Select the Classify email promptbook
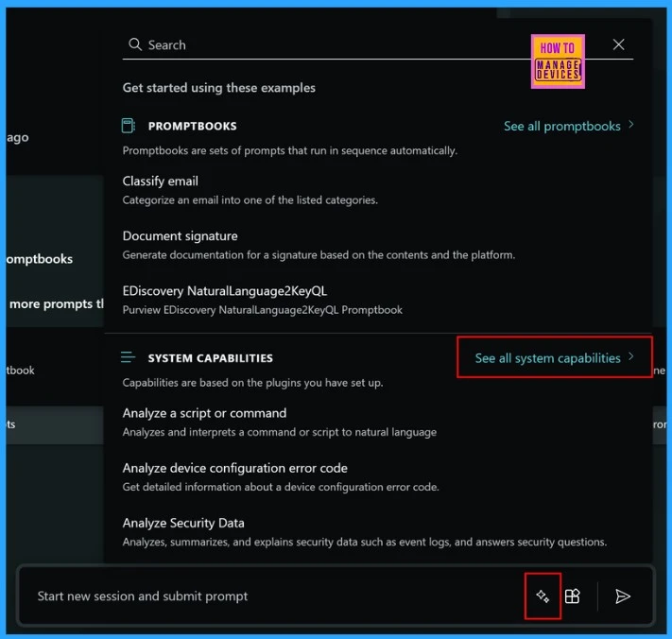This screenshot has height=639, width=672. (161, 181)
